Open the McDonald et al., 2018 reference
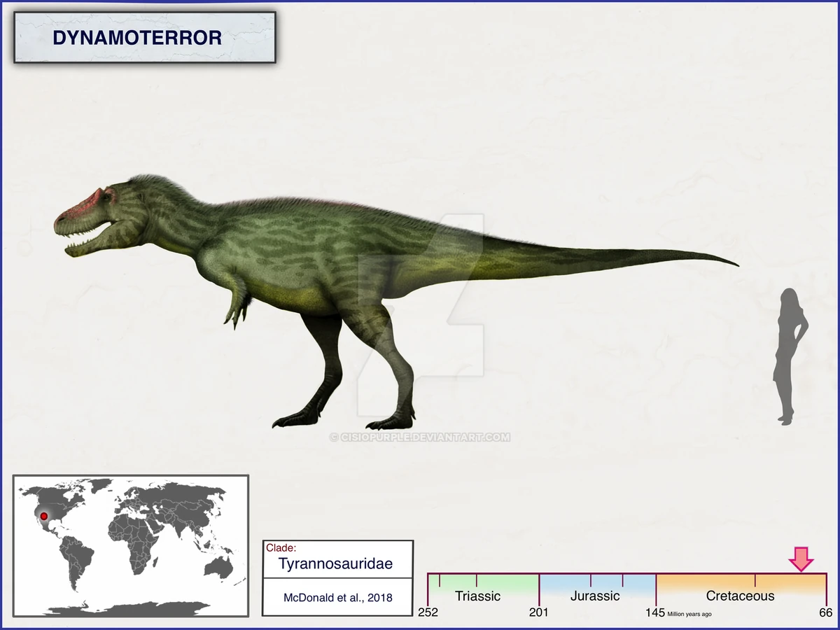840x630 pixels. click(338, 598)
